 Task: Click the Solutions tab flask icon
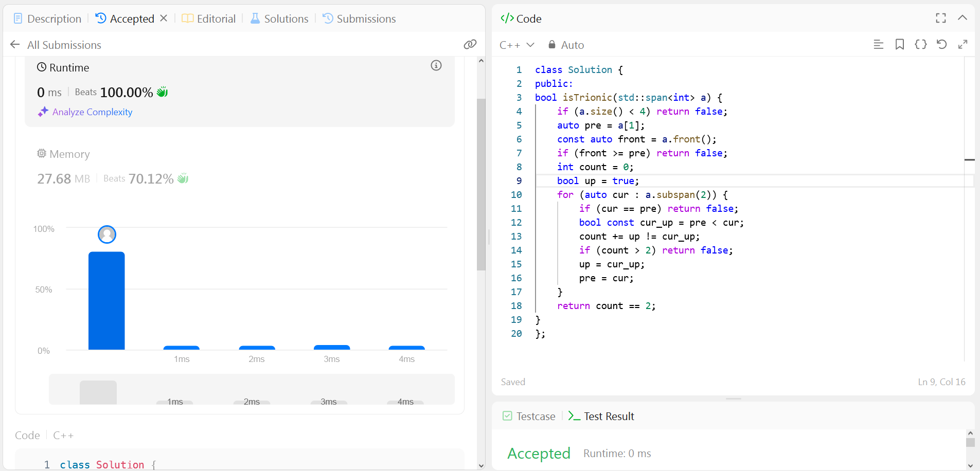point(255,19)
